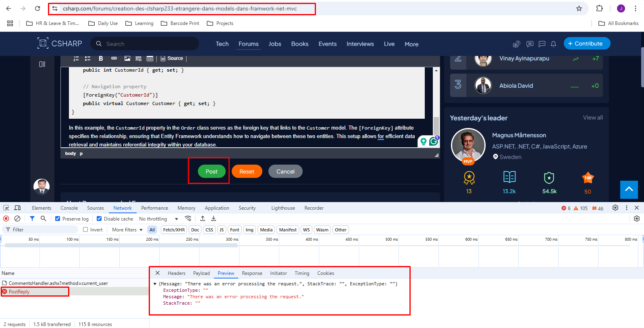The image size is (644, 328).
Task: Uncheck the Preserve log checkbox
Action: (x=58, y=219)
